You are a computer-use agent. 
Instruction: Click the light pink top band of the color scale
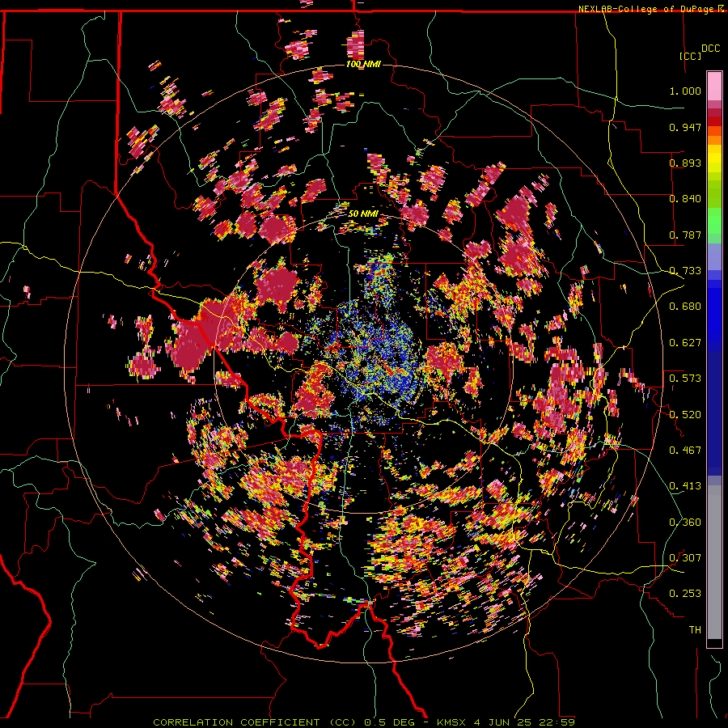[x=714, y=87]
